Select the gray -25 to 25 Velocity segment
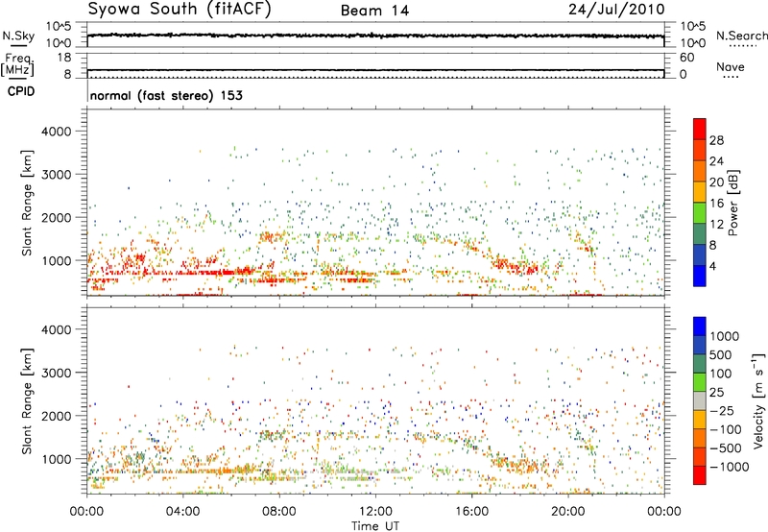The width and height of the screenshot is (768, 532). pos(700,400)
